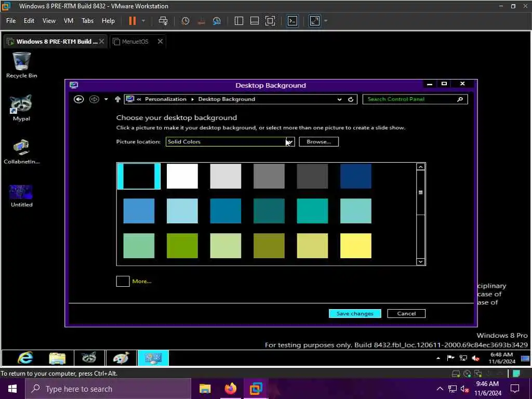This screenshot has width=532, height=399.
Task: Click the scroll down arrow in color list
Action: [421, 262]
